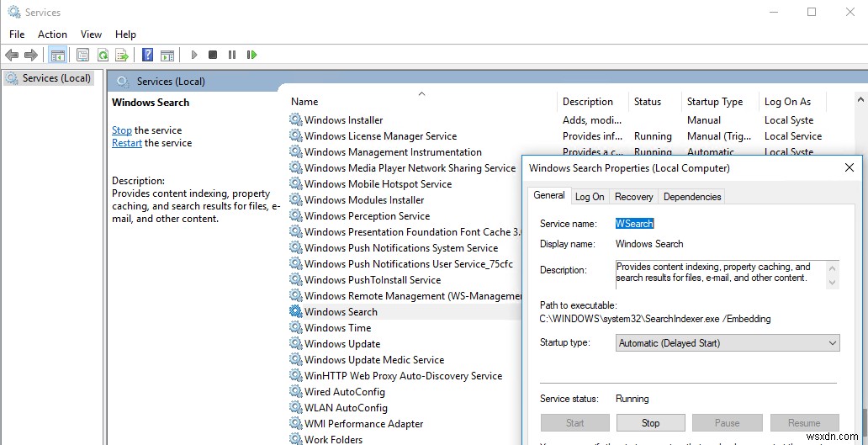
Task: Click the Restart Service icon in toolbar
Action: pos(251,55)
